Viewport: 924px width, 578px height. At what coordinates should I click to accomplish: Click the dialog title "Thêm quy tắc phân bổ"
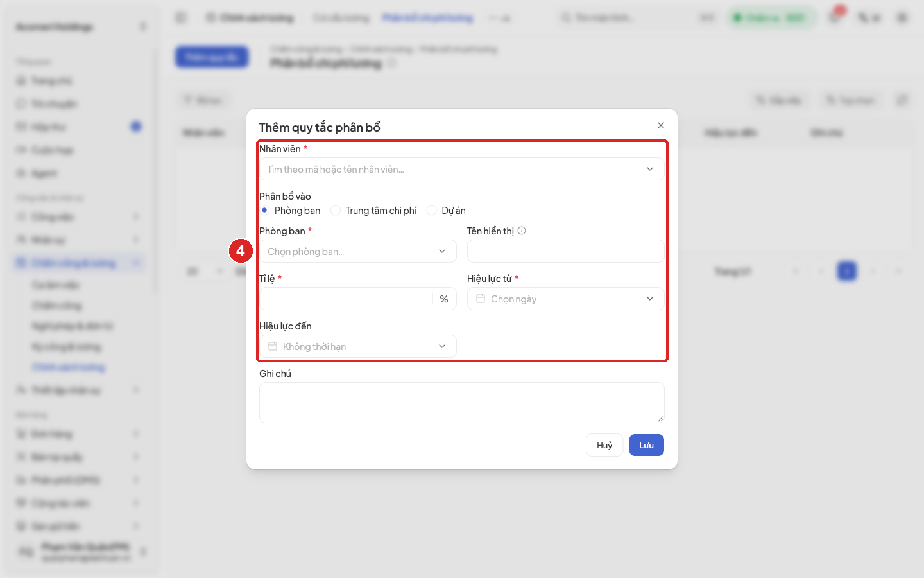320,127
